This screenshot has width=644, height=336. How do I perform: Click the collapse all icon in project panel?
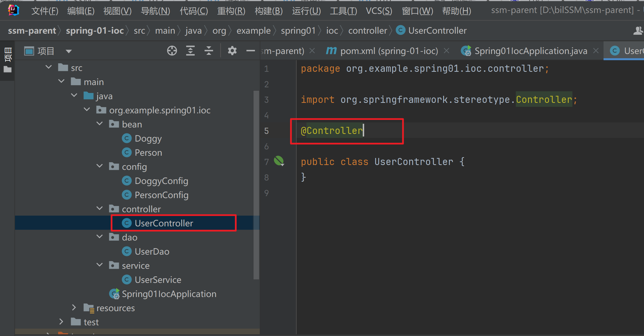209,51
